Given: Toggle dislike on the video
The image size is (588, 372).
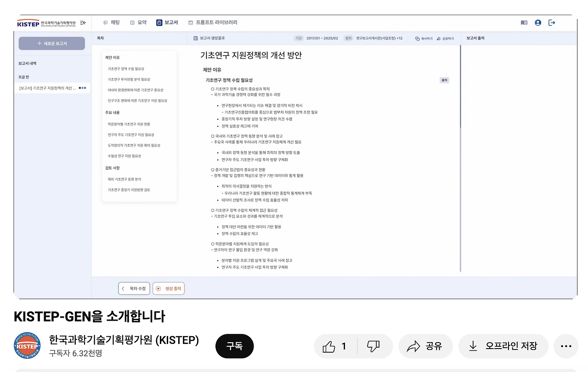Looking at the screenshot, I should (374, 346).
